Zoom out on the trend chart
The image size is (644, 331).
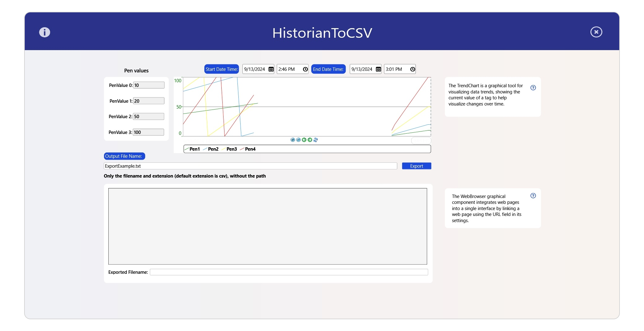click(x=298, y=140)
